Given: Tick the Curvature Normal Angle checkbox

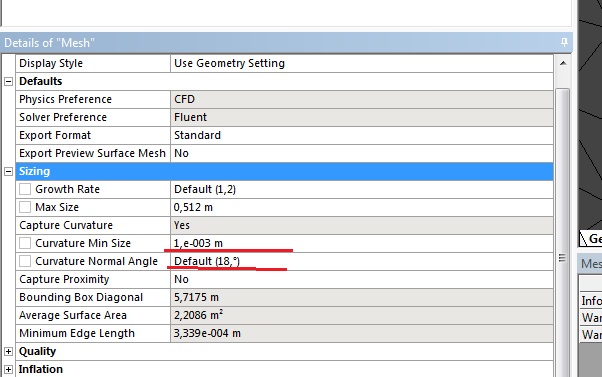Looking at the screenshot, I should tap(25, 261).
